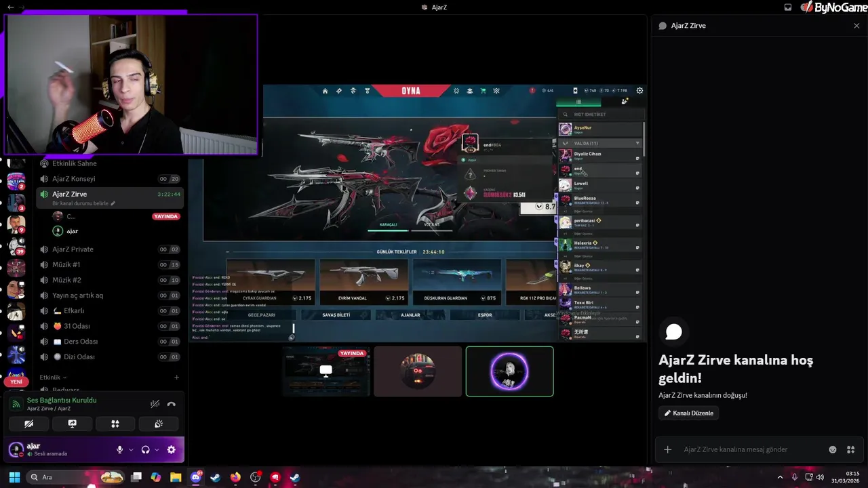Show hidden system tray icons

[x=780, y=477]
